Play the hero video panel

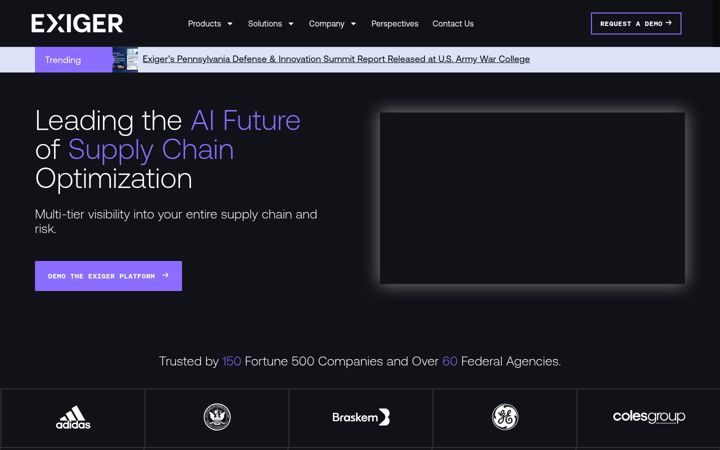[533, 198]
